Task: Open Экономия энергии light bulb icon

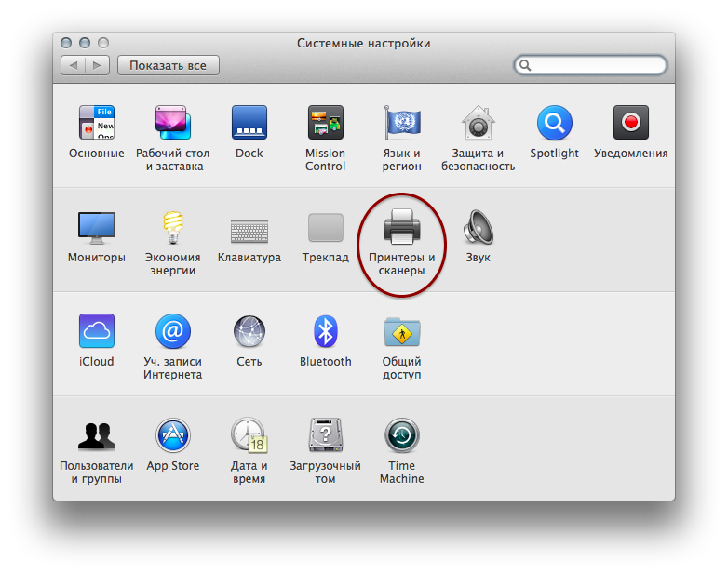Action: point(173,227)
